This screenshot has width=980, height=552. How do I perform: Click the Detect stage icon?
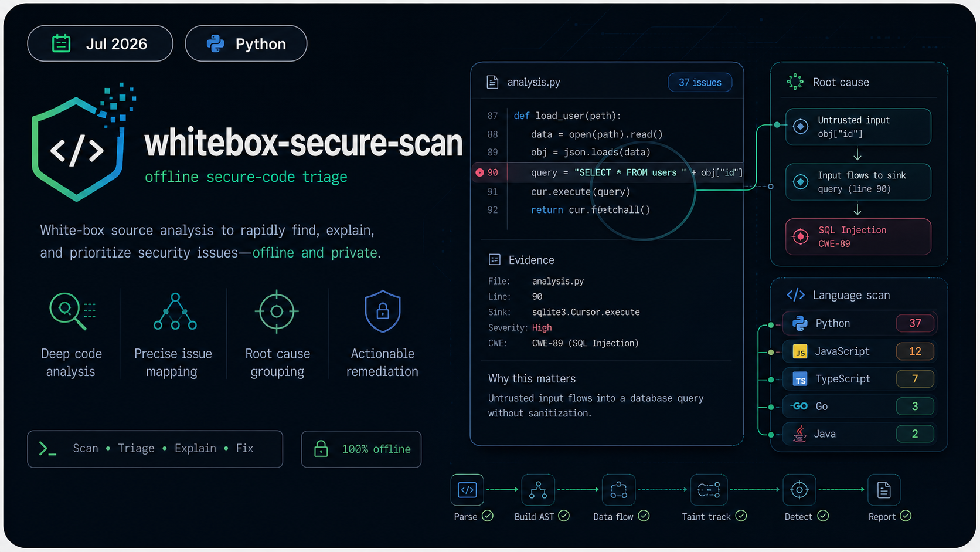point(799,490)
